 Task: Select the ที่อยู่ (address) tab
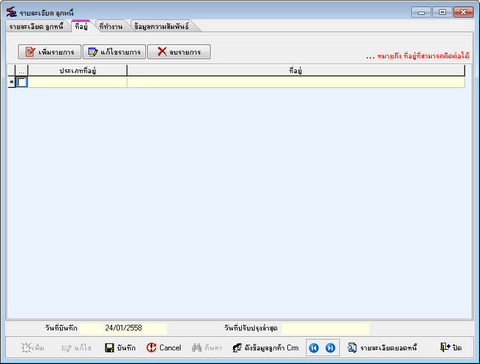click(81, 26)
